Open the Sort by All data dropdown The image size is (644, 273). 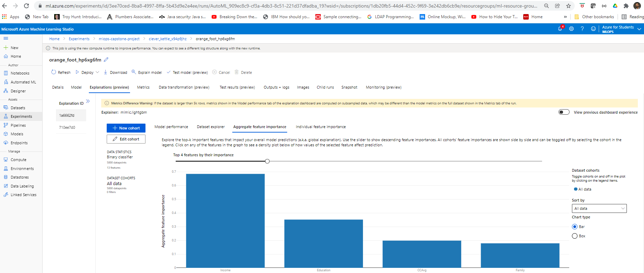pos(599,208)
